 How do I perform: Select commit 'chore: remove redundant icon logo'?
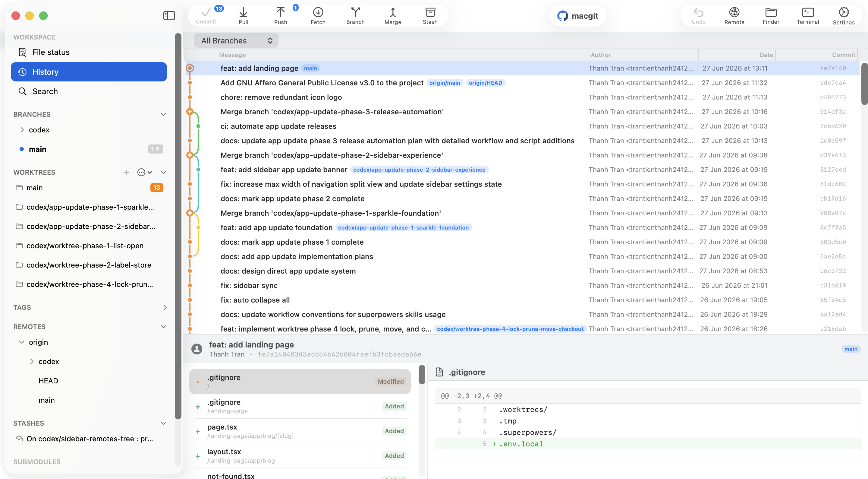click(x=522, y=97)
